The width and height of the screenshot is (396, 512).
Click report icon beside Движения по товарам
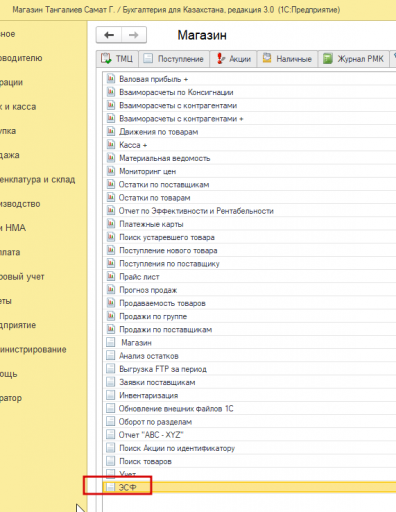click(110, 131)
